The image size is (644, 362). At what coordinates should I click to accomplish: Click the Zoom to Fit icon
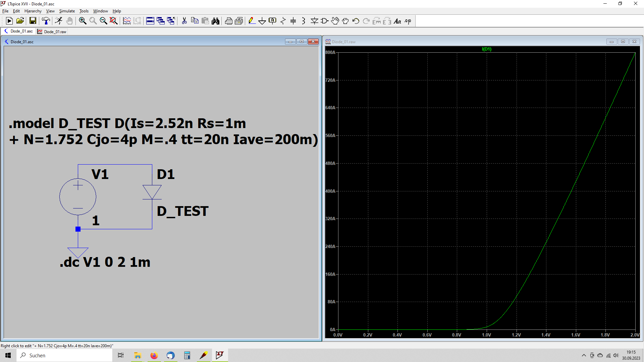(114, 21)
